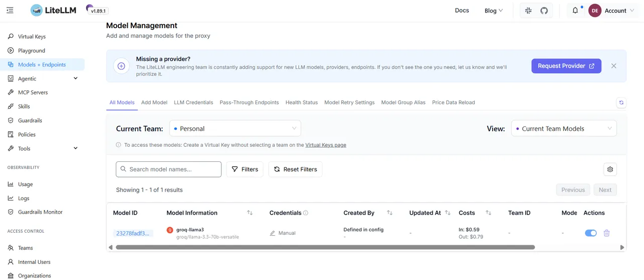Click the Previous page button
644x280 pixels.
573,190
